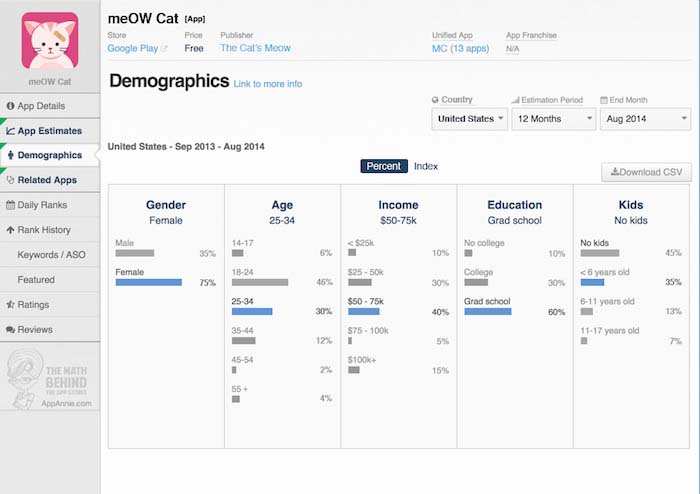Open The Cat's Meow publisher page
Image resolution: width=700 pixels, height=494 pixels.
pyautogui.click(x=255, y=48)
